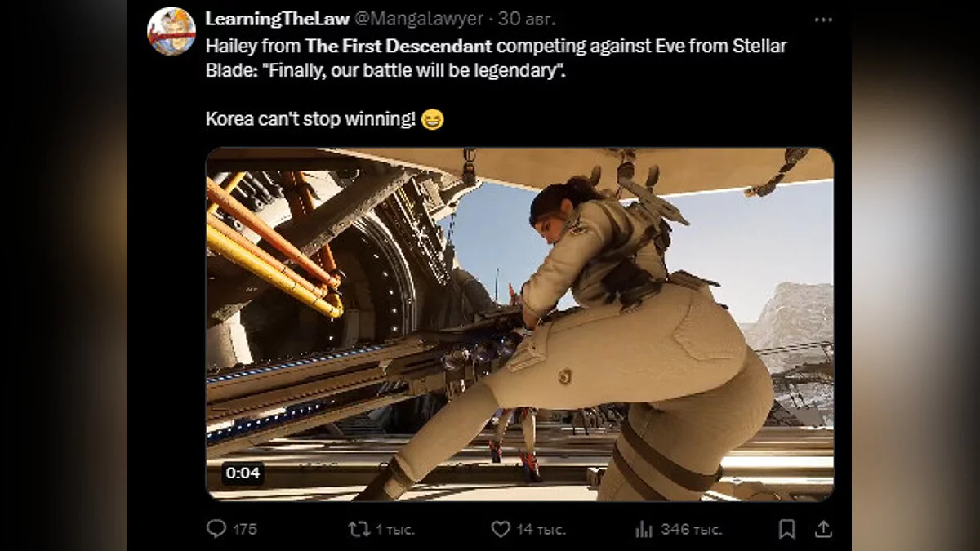This screenshot has width=980, height=551.
Task: Click the "Korea can't stop winning!" text
Action: [310, 119]
